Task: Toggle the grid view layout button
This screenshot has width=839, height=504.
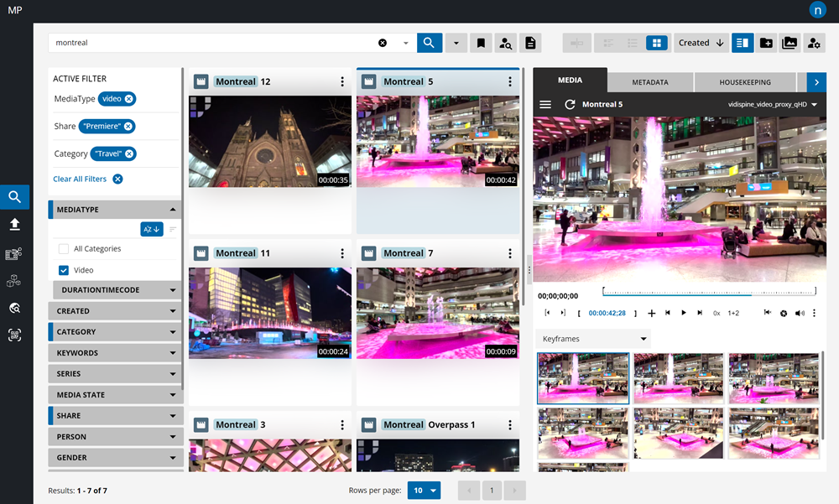Action: [x=657, y=42]
